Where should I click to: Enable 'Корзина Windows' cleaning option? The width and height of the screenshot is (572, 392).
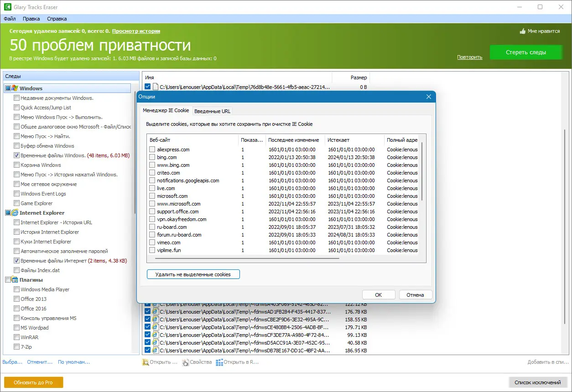(x=17, y=165)
